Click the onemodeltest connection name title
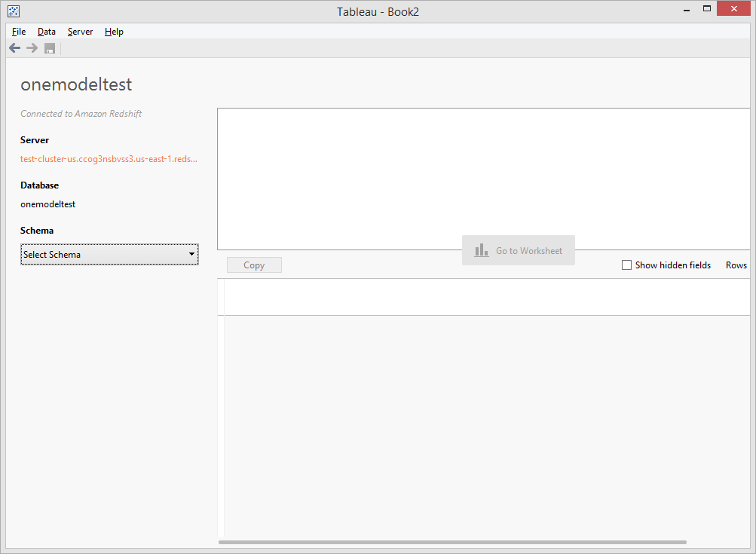 click(x=76, y=84)
